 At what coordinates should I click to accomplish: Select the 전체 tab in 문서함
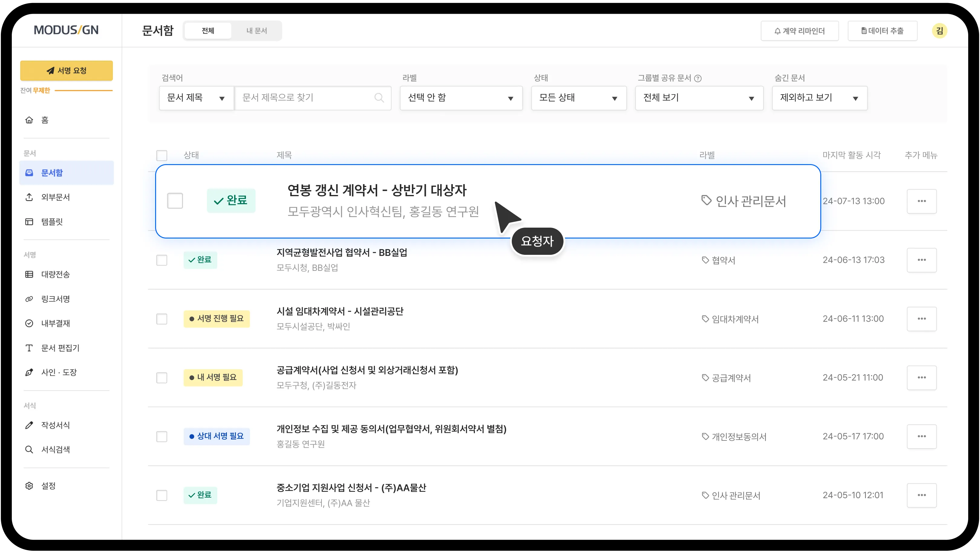[x=208, y=31]
